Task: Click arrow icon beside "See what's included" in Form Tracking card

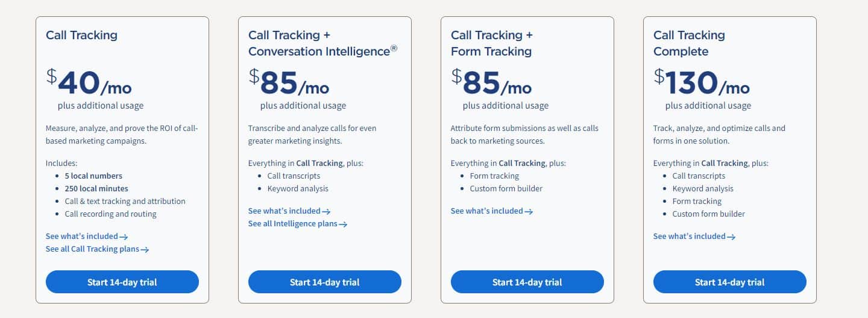Action: tap(529, 212)
